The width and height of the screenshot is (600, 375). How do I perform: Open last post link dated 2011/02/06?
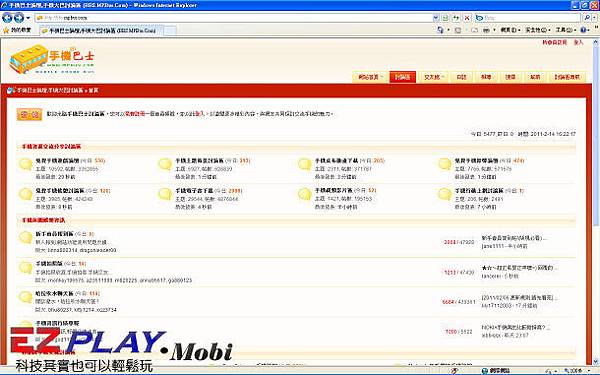pyautogui.click(x=520, y=297)
